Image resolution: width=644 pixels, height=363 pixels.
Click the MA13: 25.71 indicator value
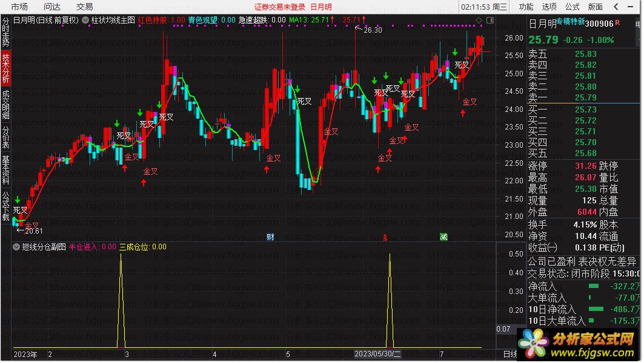click(x=309, y=20)
